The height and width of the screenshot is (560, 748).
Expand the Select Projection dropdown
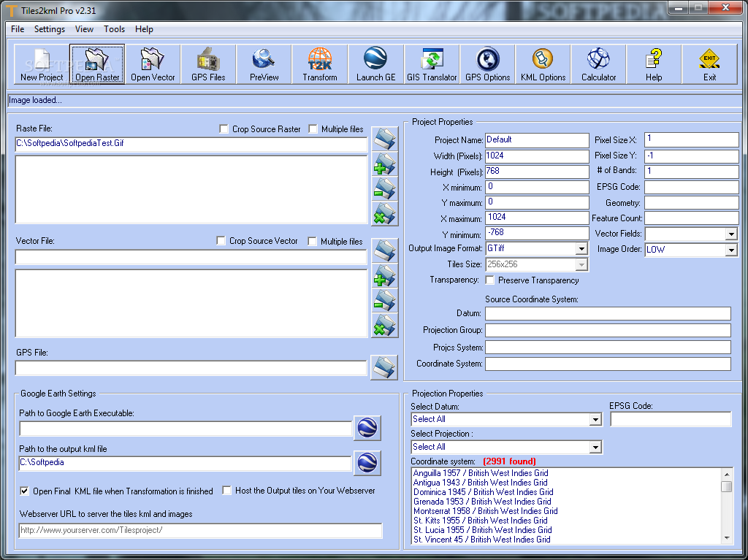(595, 447)
